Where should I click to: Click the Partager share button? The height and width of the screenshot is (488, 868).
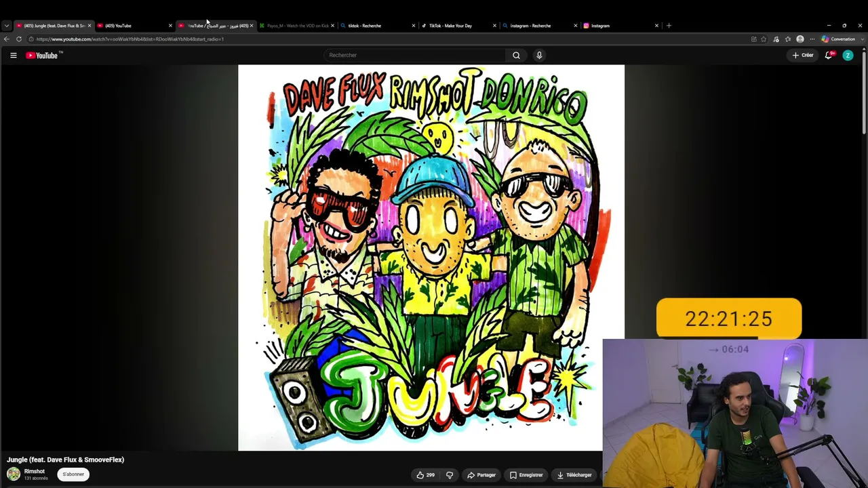coord(481,475)
